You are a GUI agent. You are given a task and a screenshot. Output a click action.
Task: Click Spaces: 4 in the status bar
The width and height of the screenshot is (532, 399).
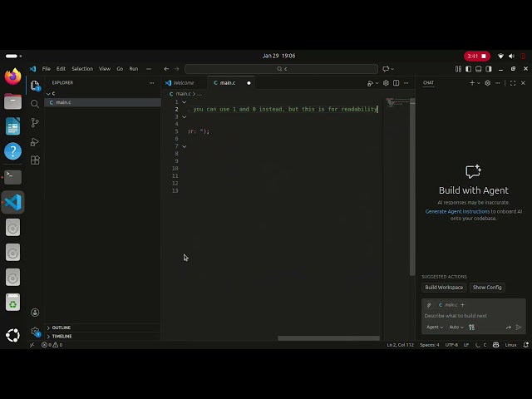[x=429, y=345]
